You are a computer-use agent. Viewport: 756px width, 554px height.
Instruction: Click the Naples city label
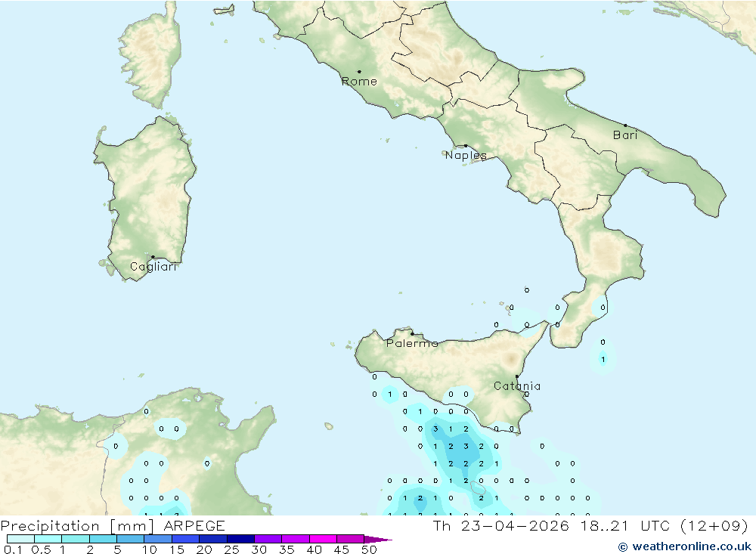click(x=466, y=155)
